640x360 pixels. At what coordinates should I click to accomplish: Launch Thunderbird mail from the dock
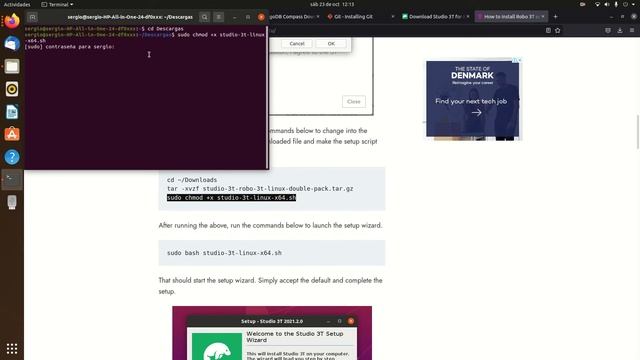pos(12,43)
